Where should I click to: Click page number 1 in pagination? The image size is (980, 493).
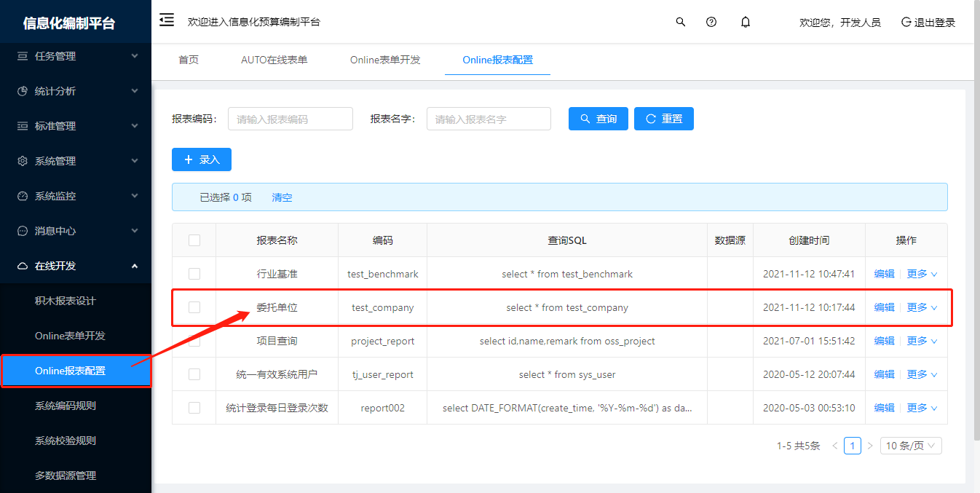point(853,446)
